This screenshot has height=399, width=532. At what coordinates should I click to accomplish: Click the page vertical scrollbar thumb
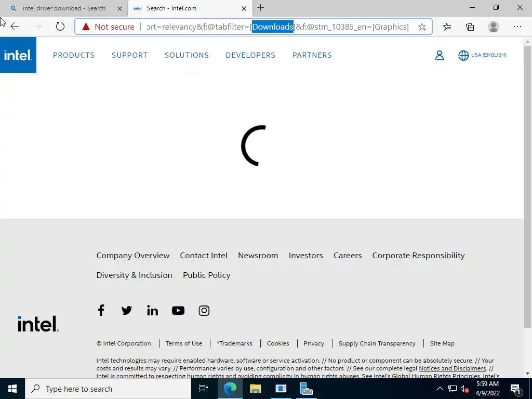click(x=527, y=187)
